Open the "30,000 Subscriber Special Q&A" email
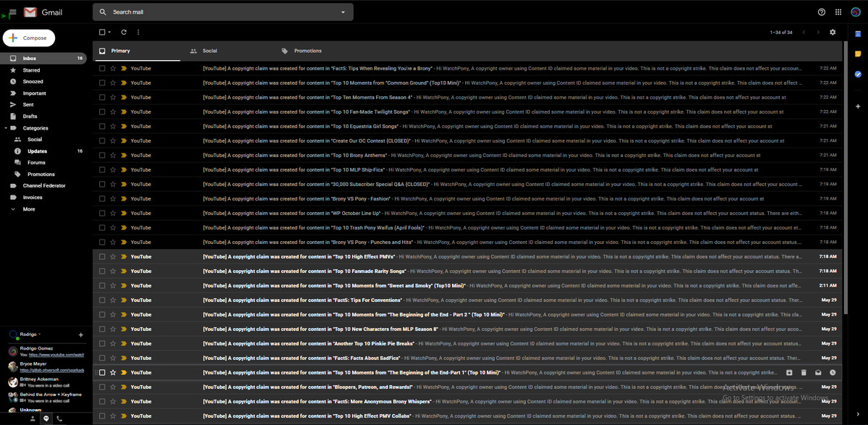 [x=468, y=184]
